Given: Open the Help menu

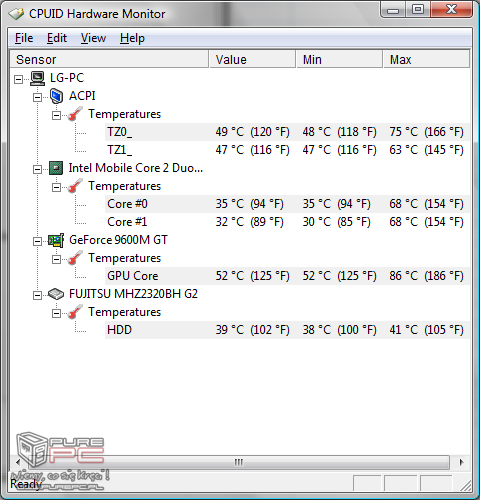Looking at the screenshot, I should tap(132, 38).
